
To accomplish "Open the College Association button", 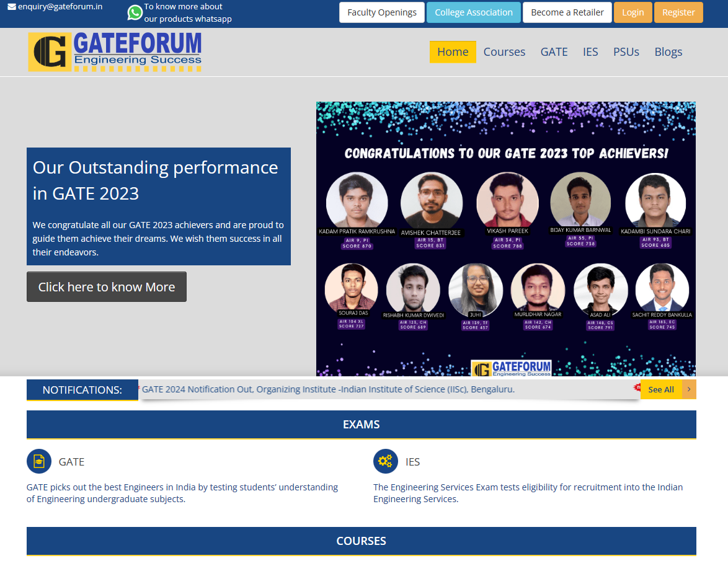I will coord(473,12).
